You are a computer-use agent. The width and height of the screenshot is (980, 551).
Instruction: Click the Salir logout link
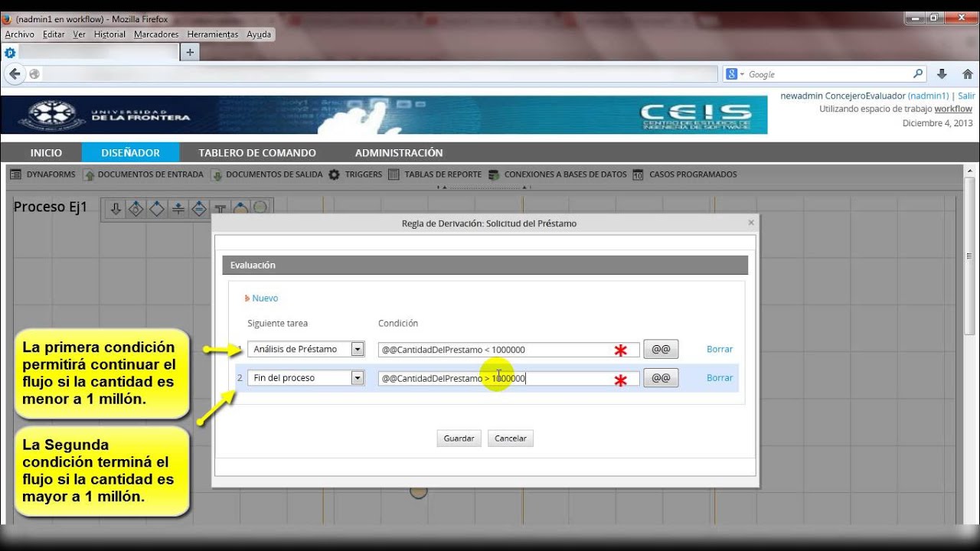pyautogui.click(x=966, y=96)
